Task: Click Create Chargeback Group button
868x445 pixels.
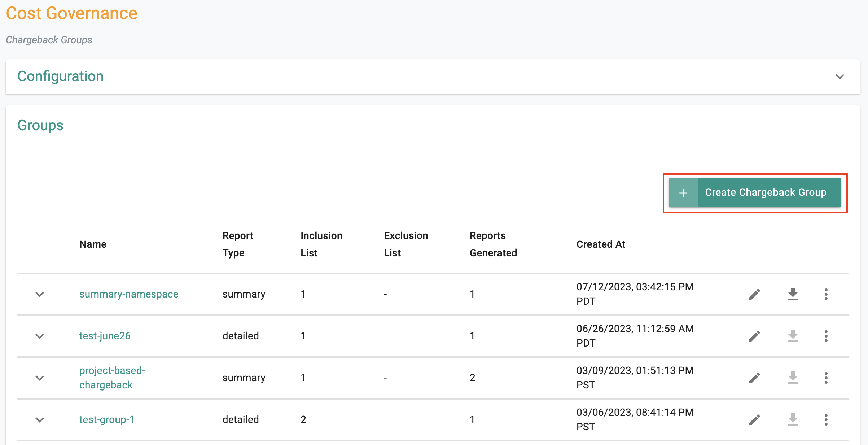Action: click(755, 193)
